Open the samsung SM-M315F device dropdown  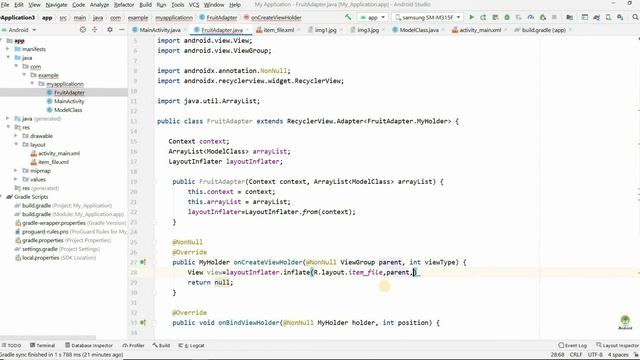click(x=427, y=18)
